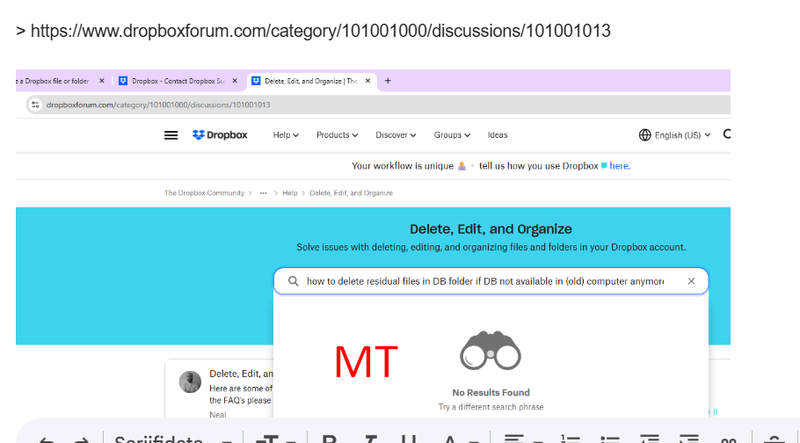Open the Ideas navigation item

[497, 135]
